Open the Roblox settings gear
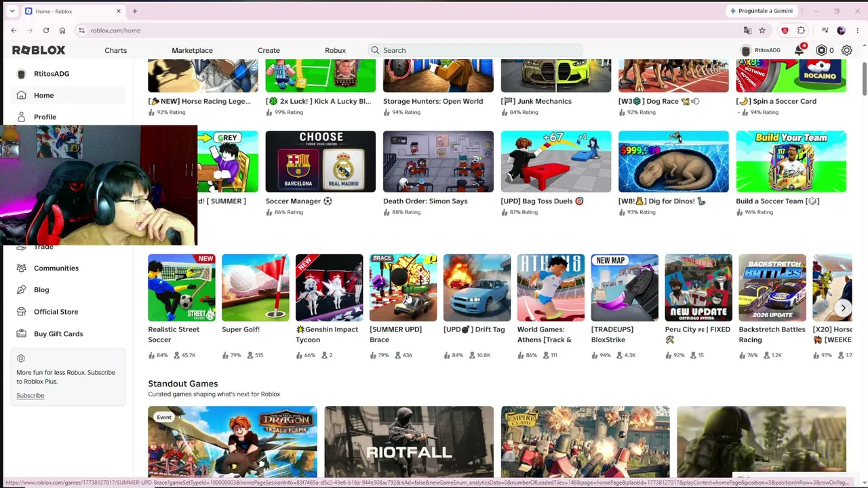This screenshot has height=488, width=868. tap(847, 50)
